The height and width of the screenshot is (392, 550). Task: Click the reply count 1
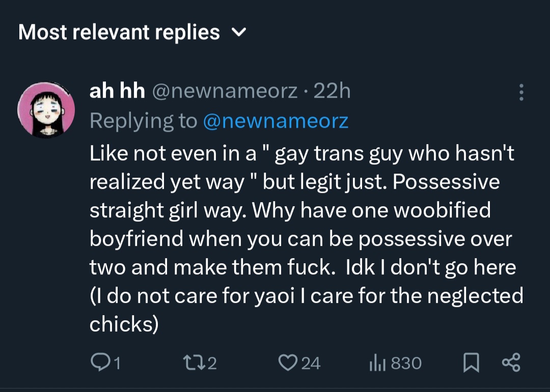pyautogui.click(x=116, y=363)
